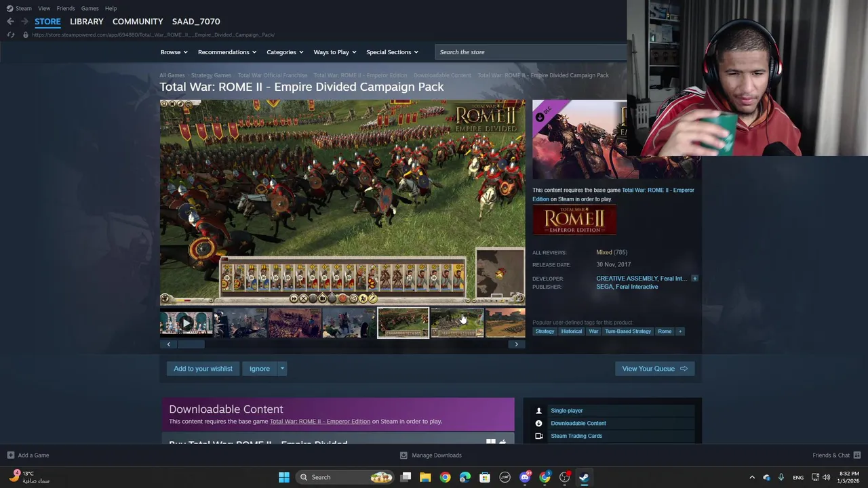Image resolution: width=868 pixels, height=488 pixels.
Task: Select the second screenshot thumbnail
Action: point(294,323)
